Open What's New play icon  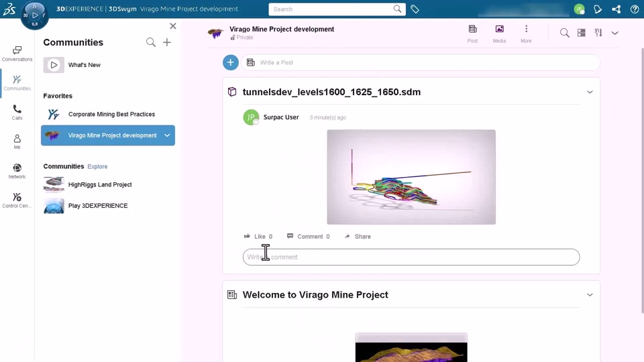54,65
